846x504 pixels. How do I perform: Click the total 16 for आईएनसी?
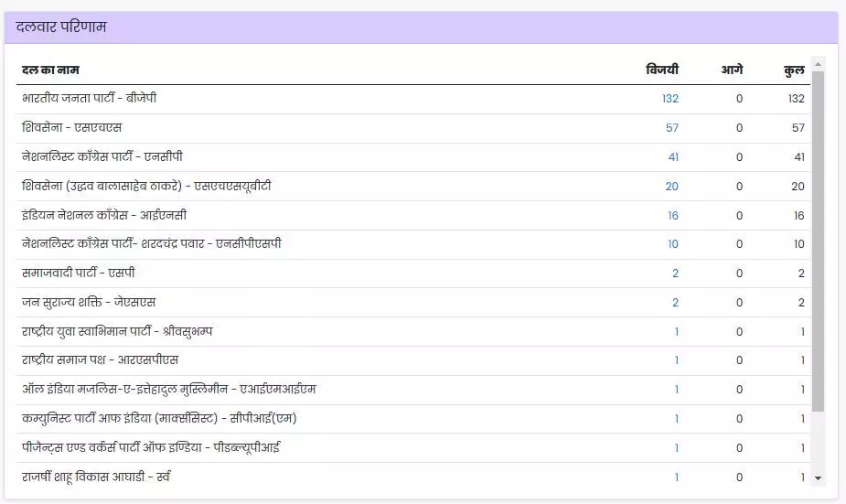[x=799, y=215]
